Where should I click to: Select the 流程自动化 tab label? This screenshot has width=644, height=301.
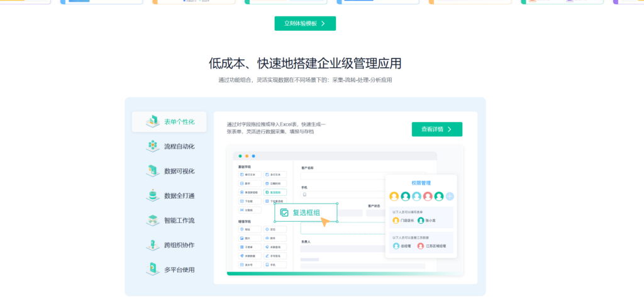coord(179,146)
